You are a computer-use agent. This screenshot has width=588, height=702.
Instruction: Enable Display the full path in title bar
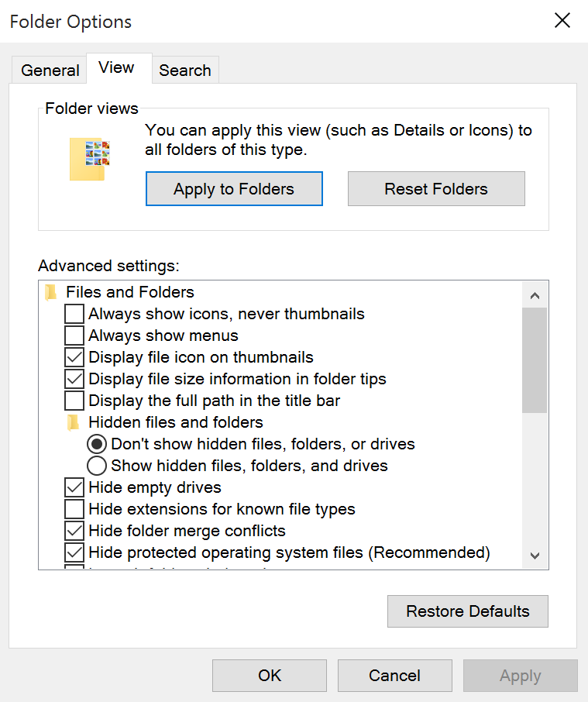coord(74,401)
